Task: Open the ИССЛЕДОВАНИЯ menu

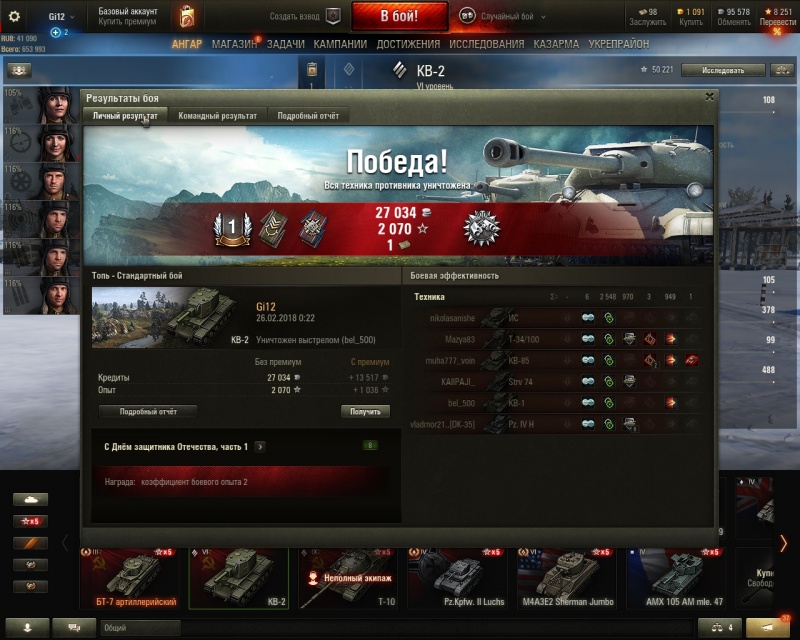Action: (487, 44)
